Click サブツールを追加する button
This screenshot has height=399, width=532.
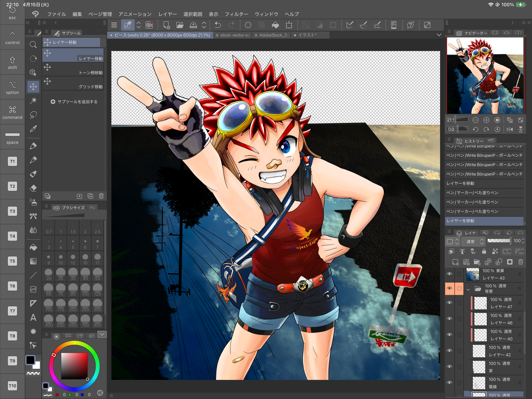[74, 102]
